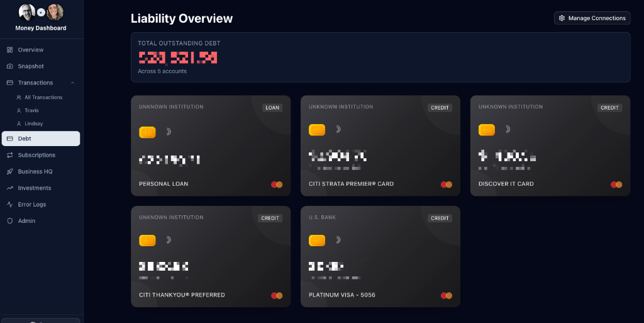Show Travis transactions

click(x=31, y=111)
